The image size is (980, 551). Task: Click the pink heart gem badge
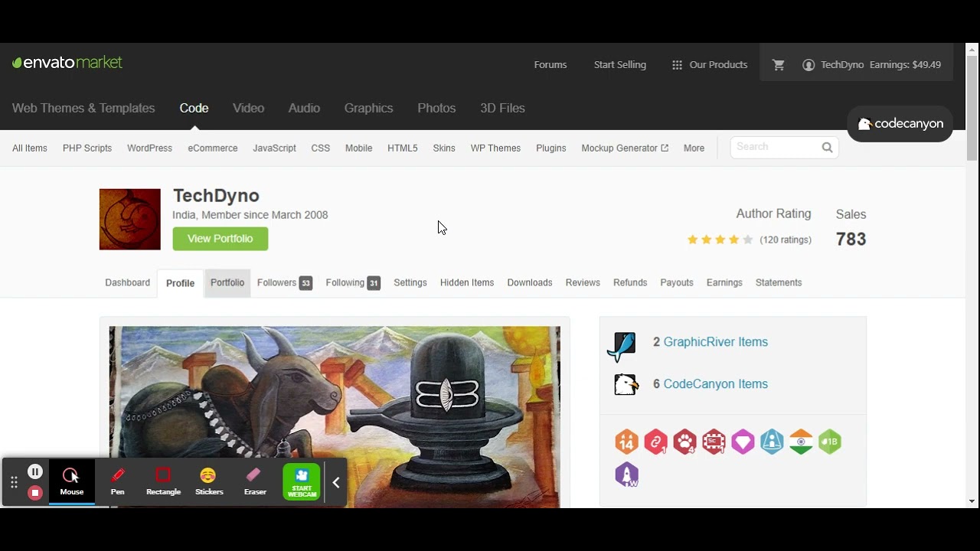click(743, 442)
